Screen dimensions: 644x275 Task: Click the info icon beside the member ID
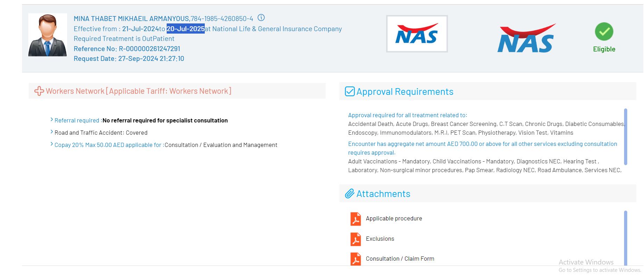coord(261,17)
